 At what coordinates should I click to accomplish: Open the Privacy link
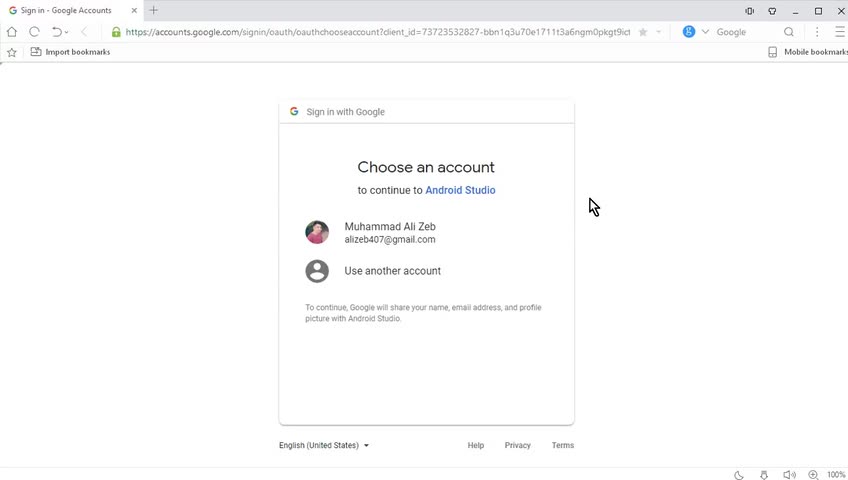click(x=517, y=445)
